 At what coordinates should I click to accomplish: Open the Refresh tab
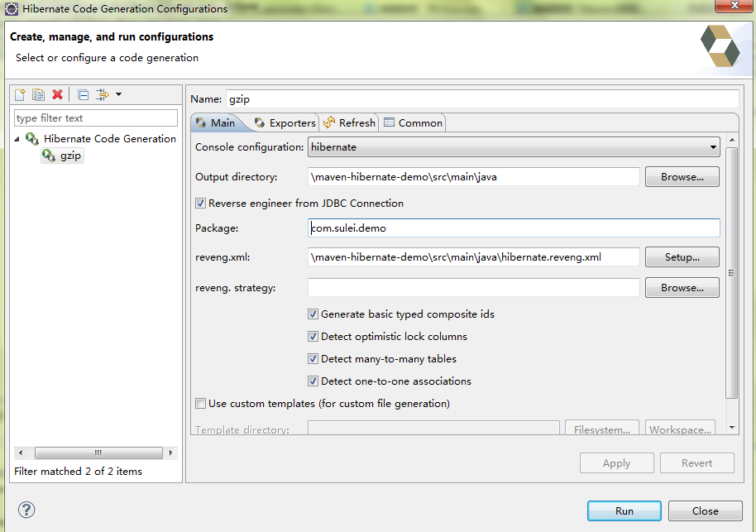click(350, 123)
